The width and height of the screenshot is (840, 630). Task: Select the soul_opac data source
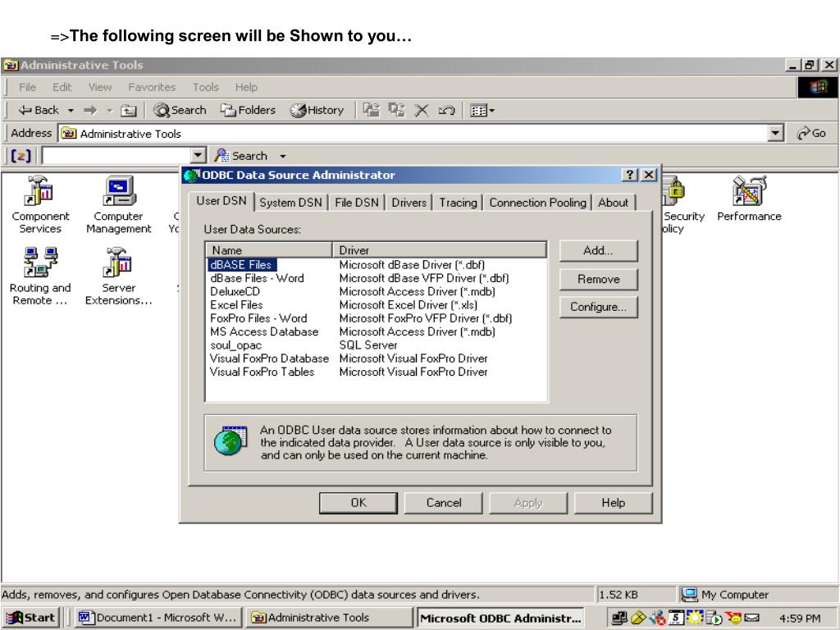tap(235, 345)
